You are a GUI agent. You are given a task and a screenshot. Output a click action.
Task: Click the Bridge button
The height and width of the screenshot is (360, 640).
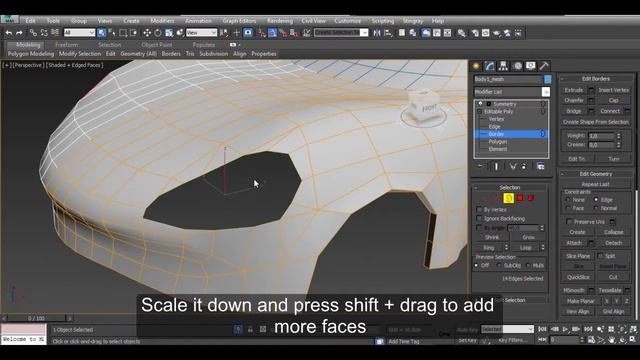coord(574,111)
